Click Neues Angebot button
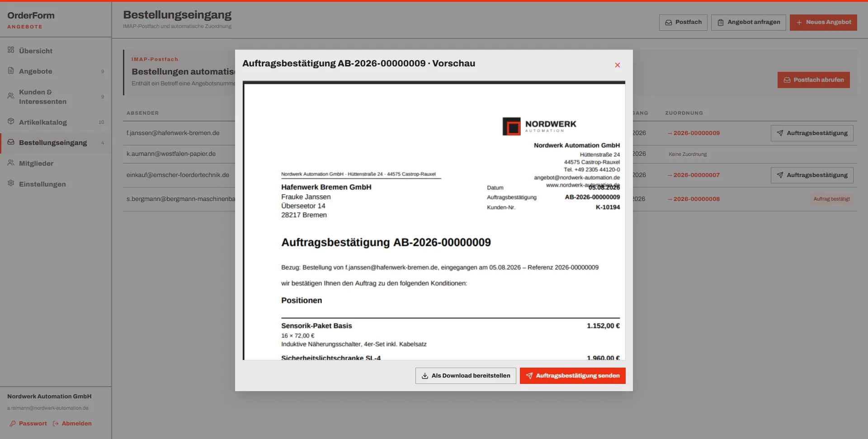Viewport: 868px width, 439px height. 823,22
